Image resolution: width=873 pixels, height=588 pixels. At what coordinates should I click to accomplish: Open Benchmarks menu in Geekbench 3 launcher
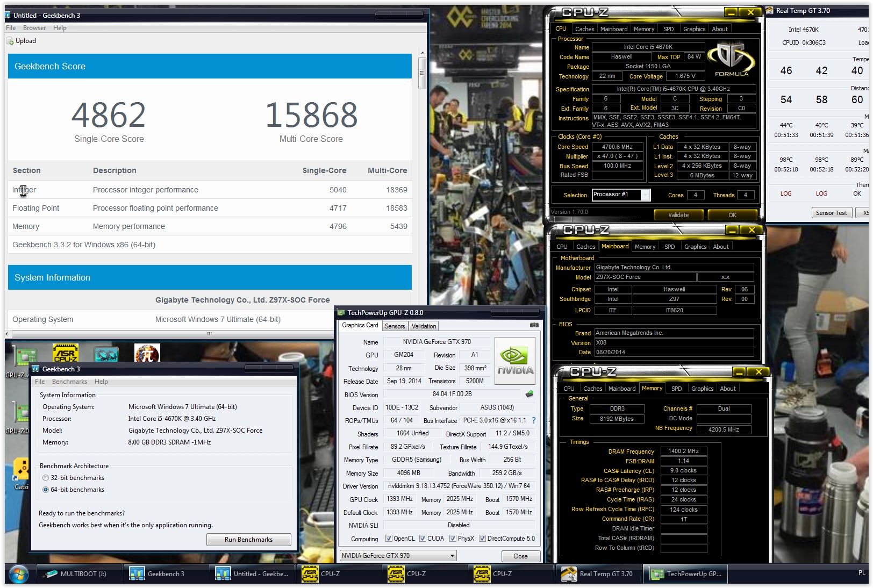[69, 382]
